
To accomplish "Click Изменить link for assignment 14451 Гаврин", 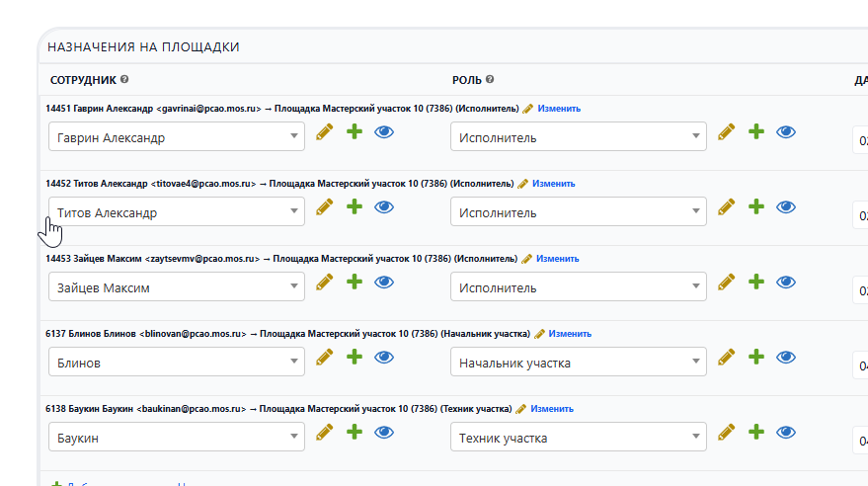I will point(559,109).
